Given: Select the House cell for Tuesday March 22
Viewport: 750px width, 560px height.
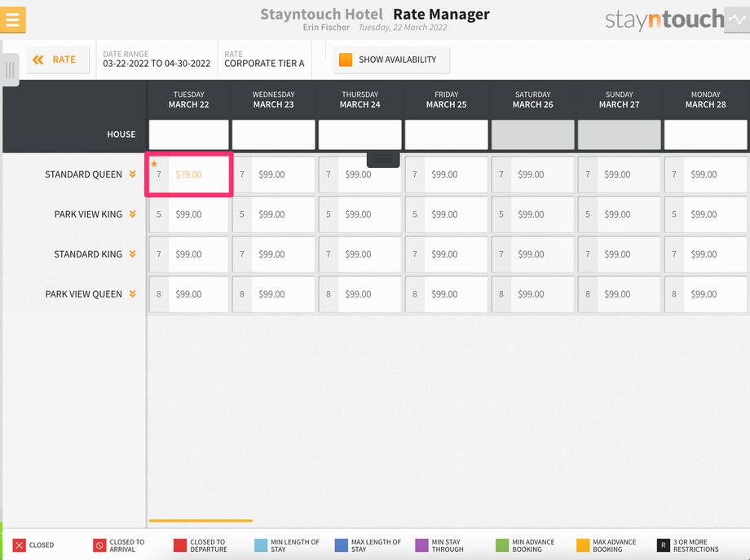Looking at the screenshot, I should coord(189,134).
